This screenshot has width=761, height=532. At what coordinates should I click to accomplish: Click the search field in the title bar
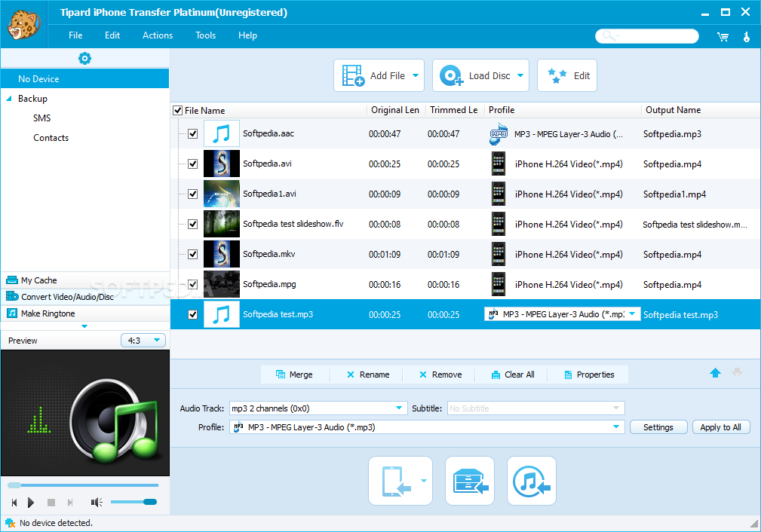(647, 36)
